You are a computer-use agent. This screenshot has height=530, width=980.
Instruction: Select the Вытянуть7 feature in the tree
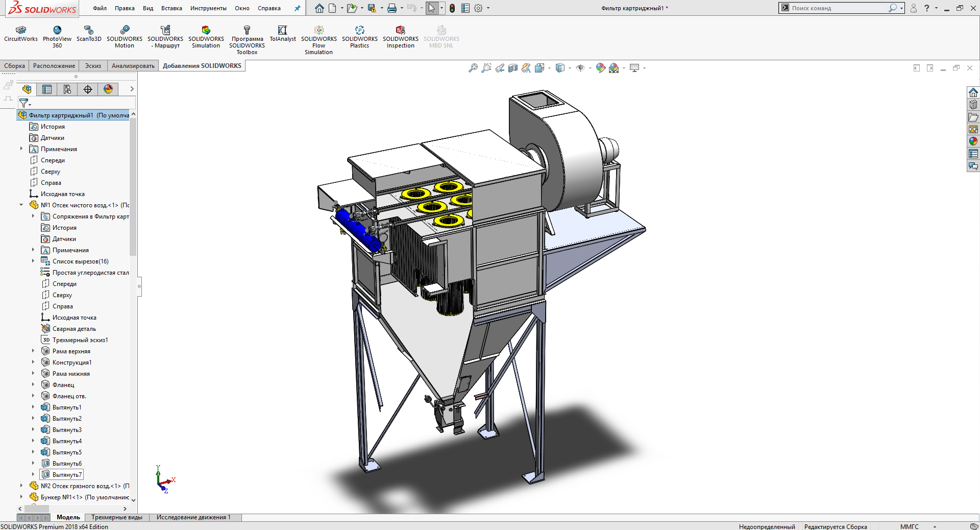(67, 475)
